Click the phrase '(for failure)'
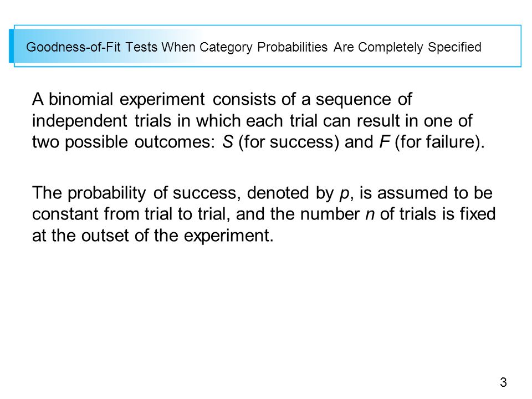Screen dimensions: 532x399 (x=439, y=142)
